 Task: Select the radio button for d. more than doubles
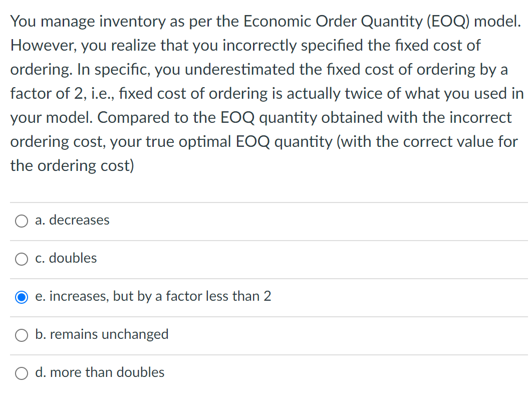[21, 373]
